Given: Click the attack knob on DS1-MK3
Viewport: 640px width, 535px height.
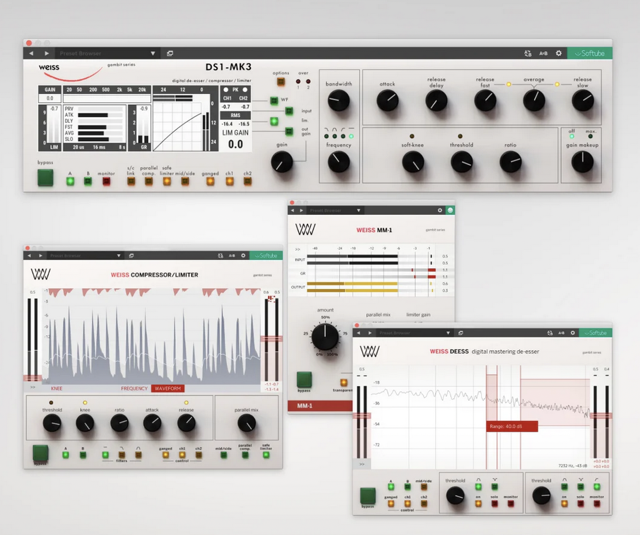Looking at the screenshot, I should 387,101.
